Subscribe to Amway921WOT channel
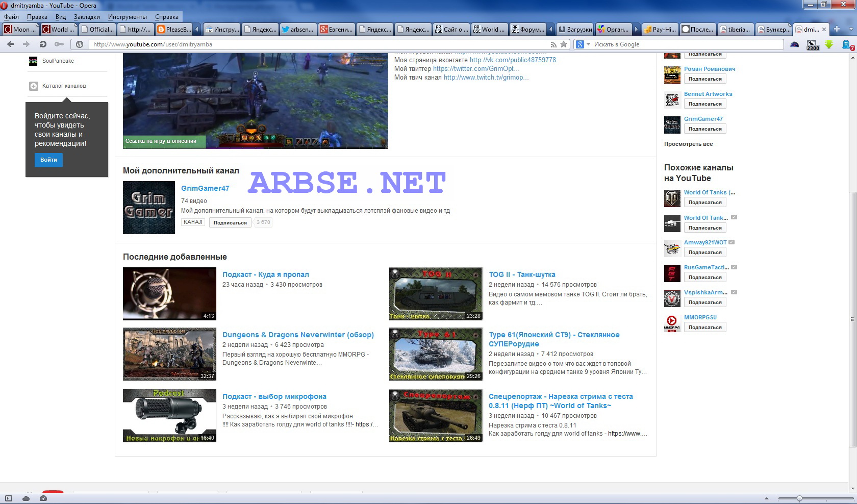The width and height of the screenshot is (857, 504). [705, 253]
